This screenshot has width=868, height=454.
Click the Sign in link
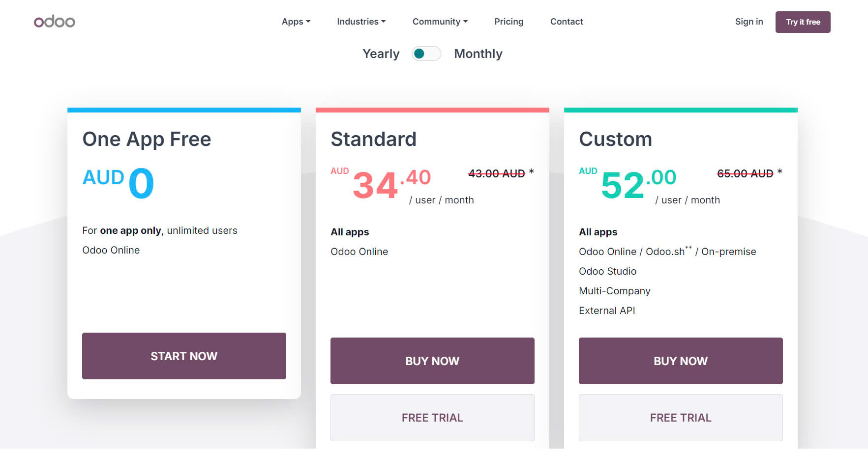tap(748, 22)
